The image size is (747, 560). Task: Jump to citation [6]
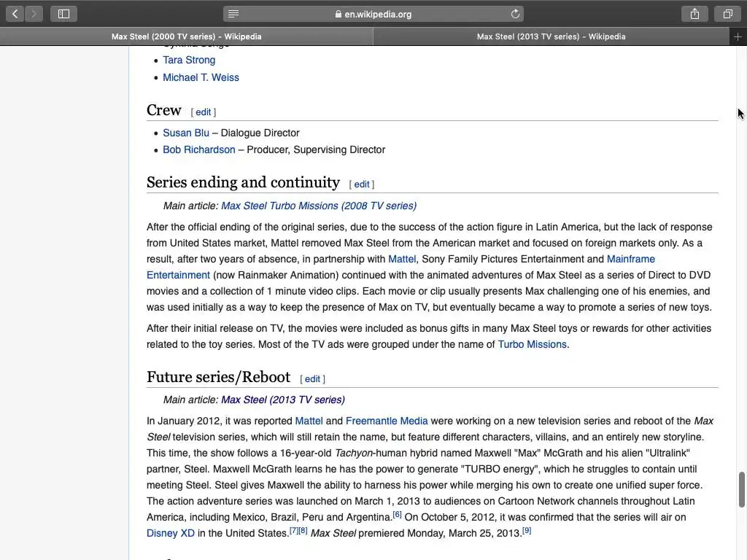point(398,514)
